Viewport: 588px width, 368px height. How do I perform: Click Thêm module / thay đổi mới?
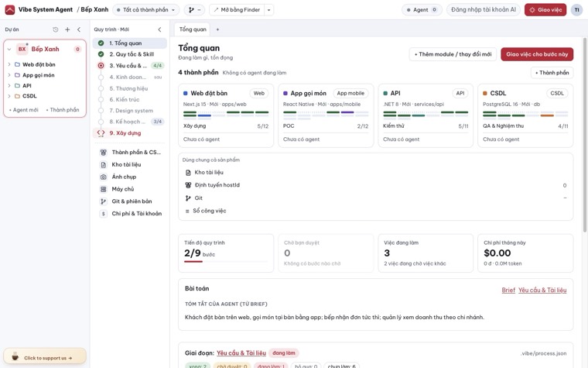pyautogui.click(x=453, y=54)
